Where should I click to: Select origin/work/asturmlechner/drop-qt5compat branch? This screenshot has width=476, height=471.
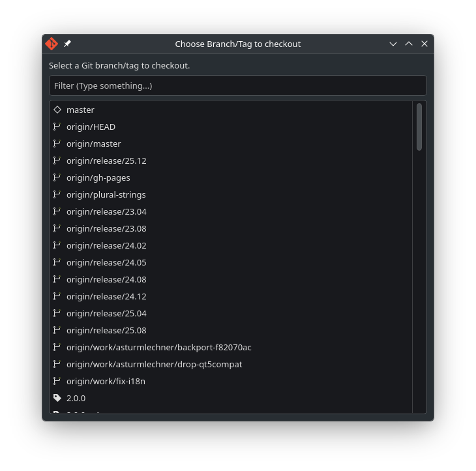point(154,364)
